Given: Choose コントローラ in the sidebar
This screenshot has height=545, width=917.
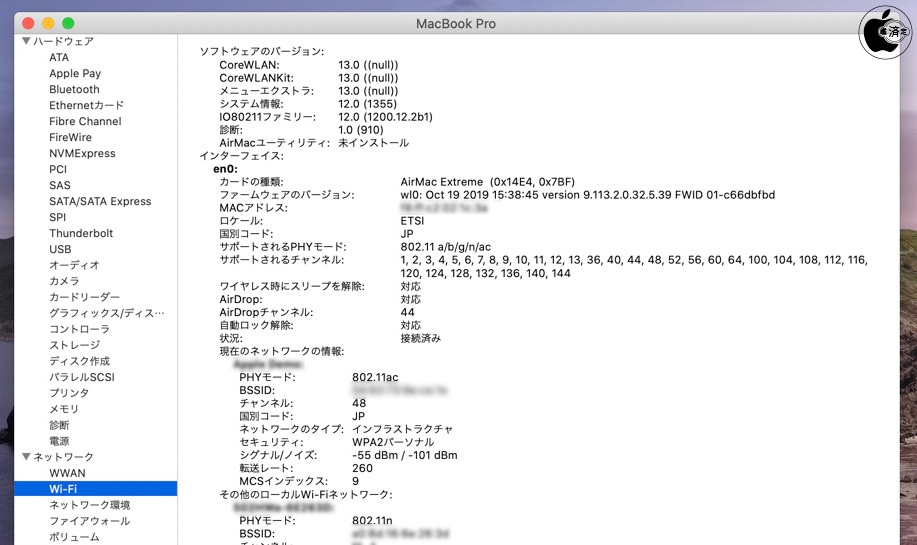Looking at the screenshot, I should click(x=80, y=329).
